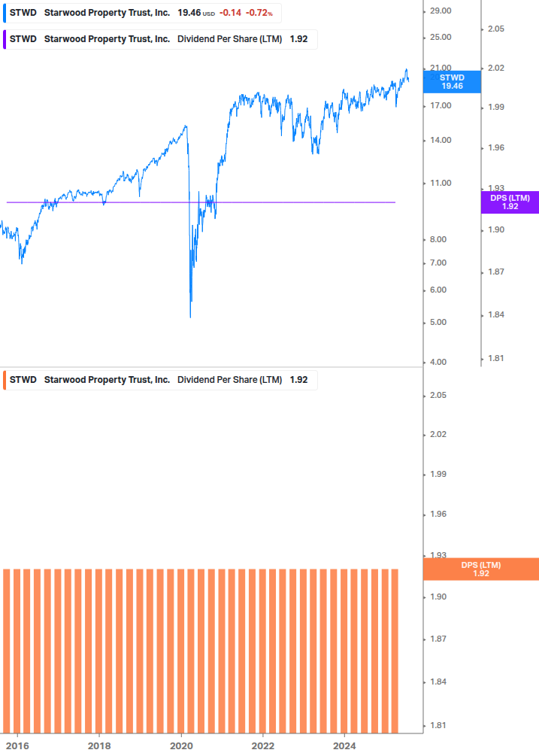The width and height of the screenshot is (539, 756).
Task: Click the purple Dividend Per Share legend label
Action: 160,40
